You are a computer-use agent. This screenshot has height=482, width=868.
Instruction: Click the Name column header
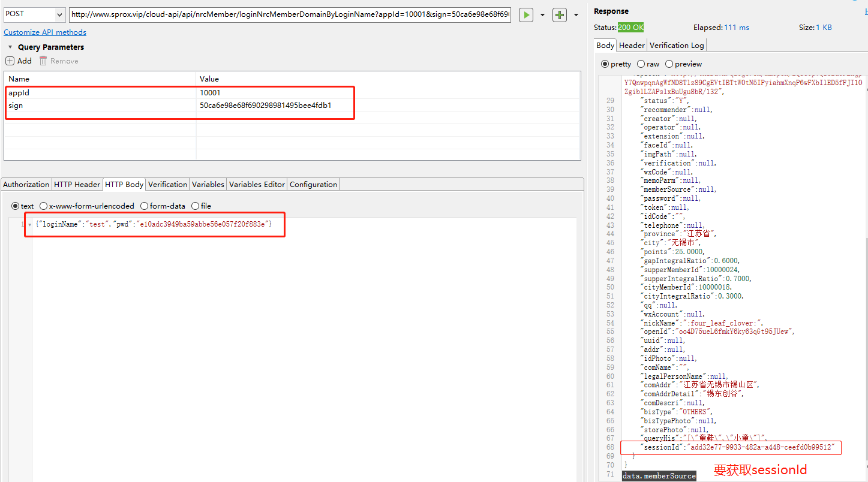point(100,79)
